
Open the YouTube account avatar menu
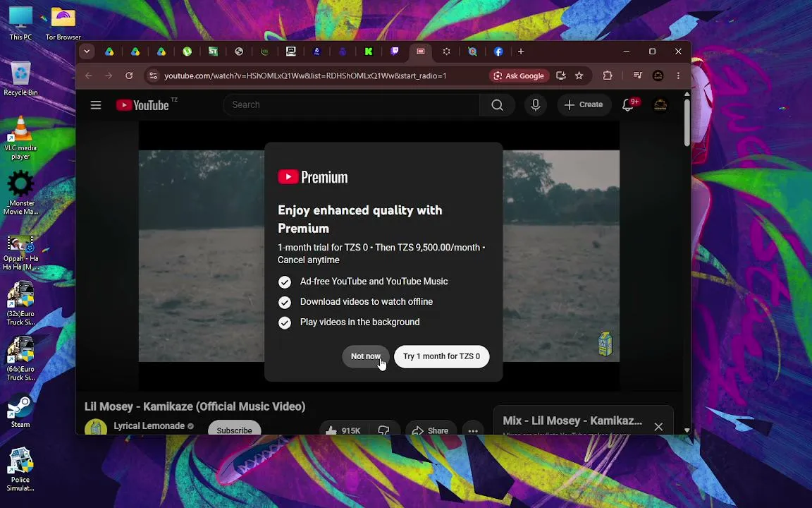[660, 105]
